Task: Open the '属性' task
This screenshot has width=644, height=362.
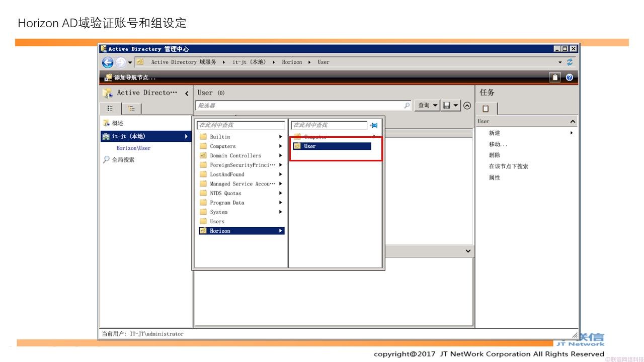Action: [495, 177]
